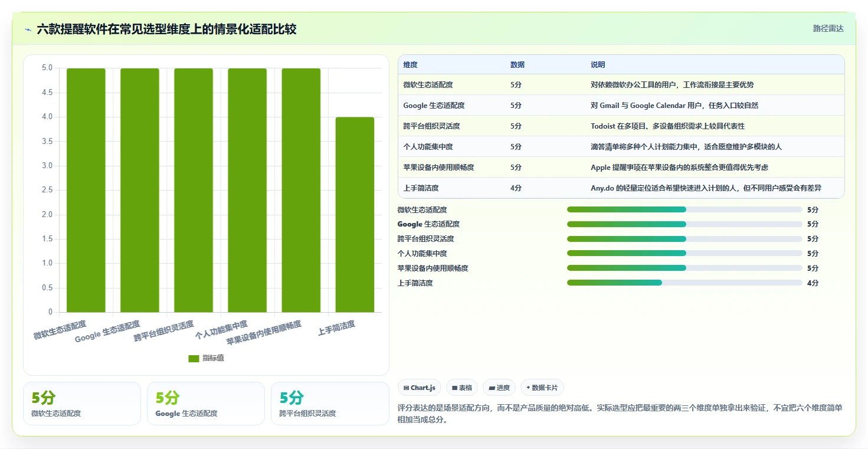The image size is (868, 449).
Task: Click the 数据卡片 tag chip
Action: 542,388
